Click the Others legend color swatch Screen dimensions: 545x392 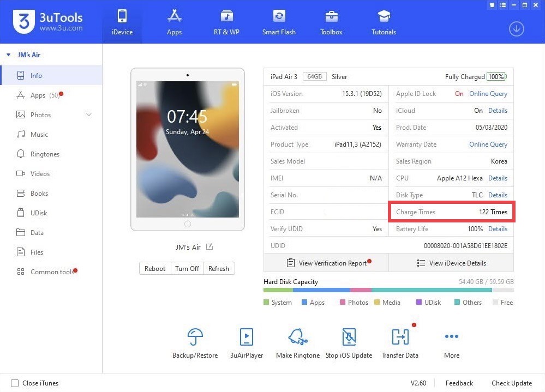[x=457, y=302]
